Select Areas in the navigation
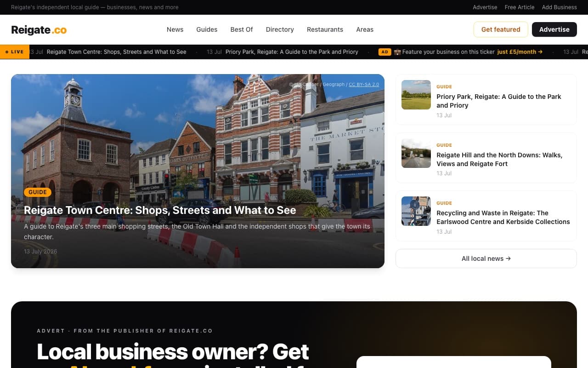 [x=365, y=29]
